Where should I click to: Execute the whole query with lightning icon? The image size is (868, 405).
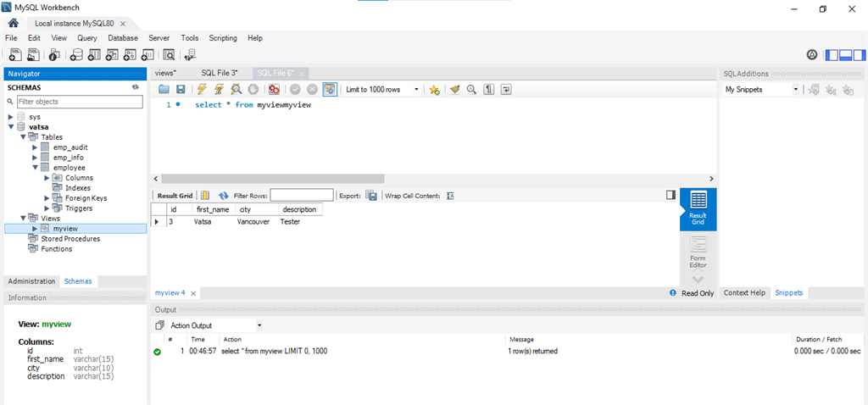coord(202,89)
